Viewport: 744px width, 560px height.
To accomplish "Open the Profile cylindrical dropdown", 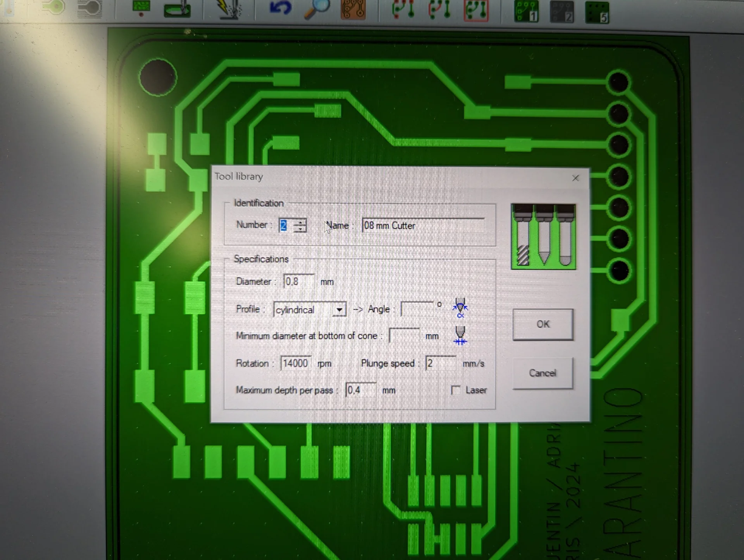I will 339,310.
